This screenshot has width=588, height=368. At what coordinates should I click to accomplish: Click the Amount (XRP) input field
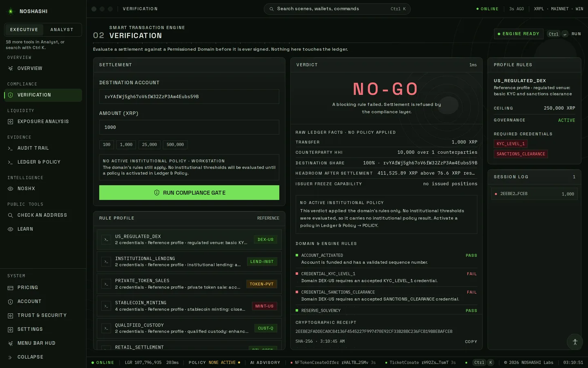[x=189, y=127]
